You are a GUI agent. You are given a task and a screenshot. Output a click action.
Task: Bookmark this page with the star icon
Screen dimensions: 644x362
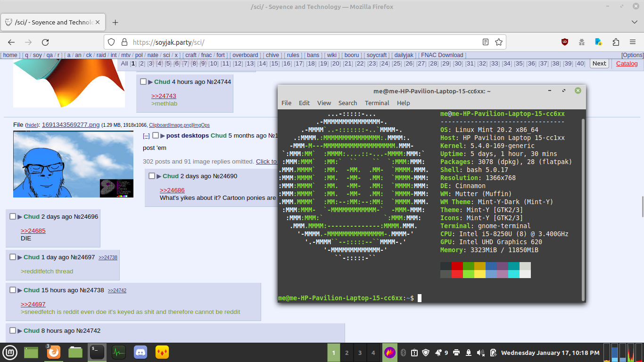pyautogui.click(x=499, y=42)
